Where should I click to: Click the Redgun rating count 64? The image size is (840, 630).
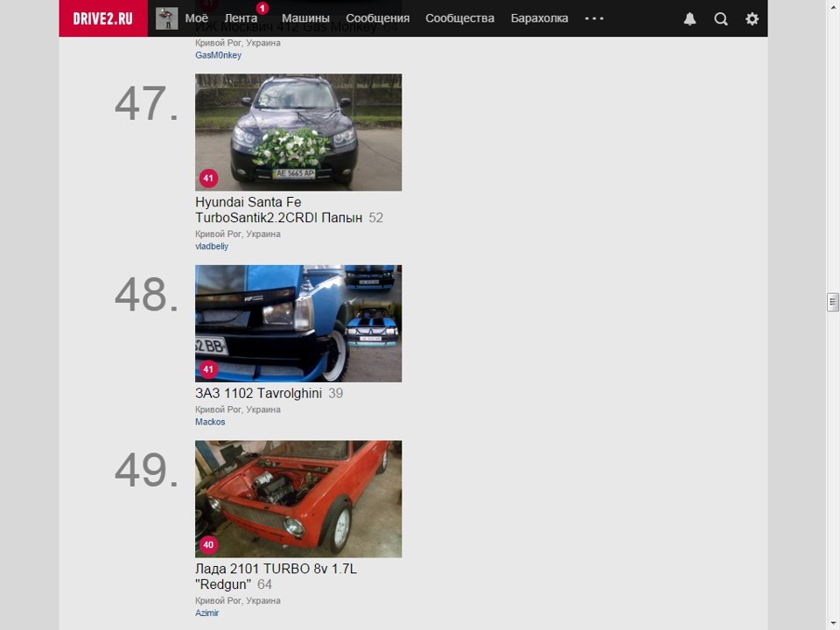point(264,584)
